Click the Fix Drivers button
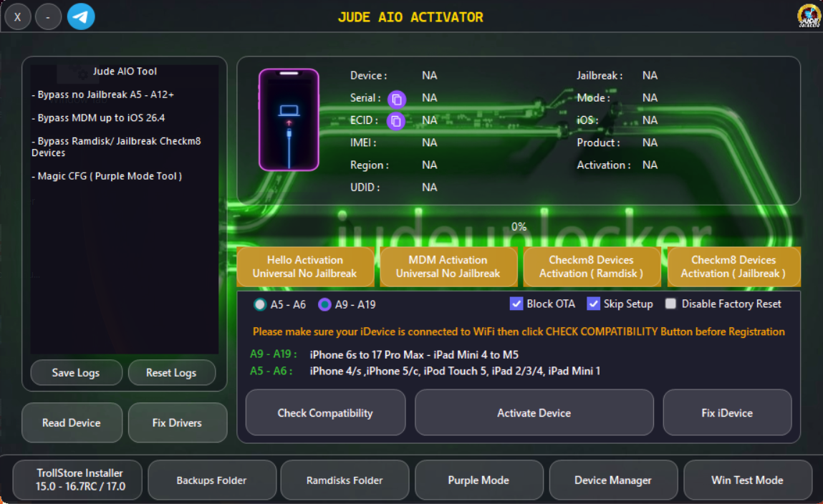This screenshot has width=823, height=504. click(178, 422)
